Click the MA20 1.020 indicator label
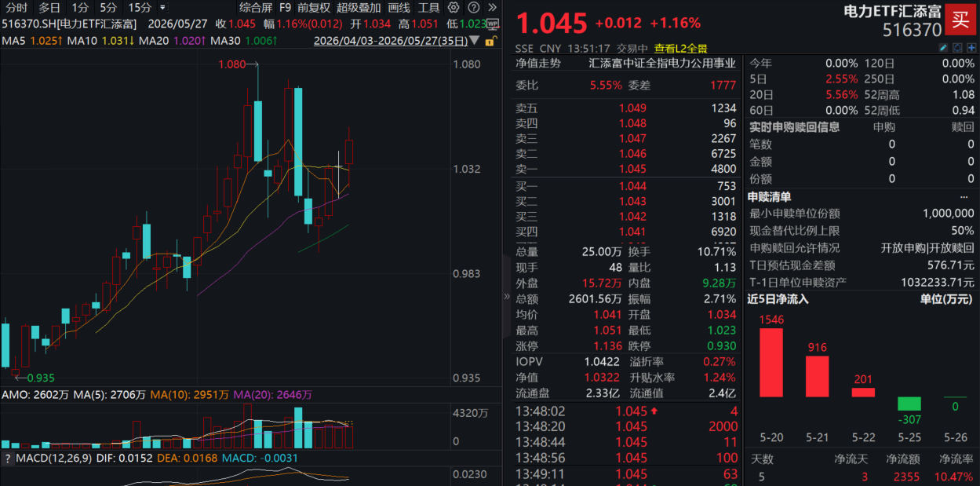The image size is (980, 486). click(173, 40)
